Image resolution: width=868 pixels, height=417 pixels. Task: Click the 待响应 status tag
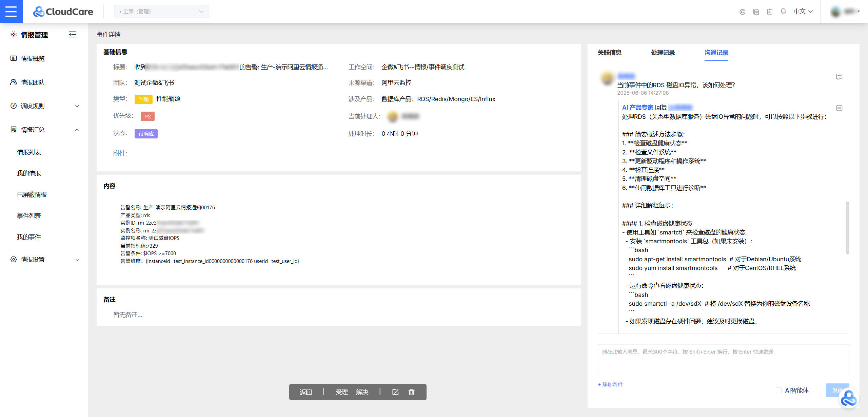coord(146,133)
